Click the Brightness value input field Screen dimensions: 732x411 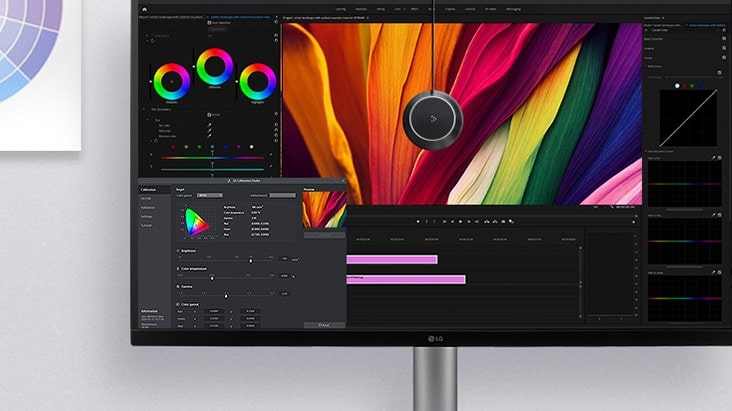(x=284, y=259)
